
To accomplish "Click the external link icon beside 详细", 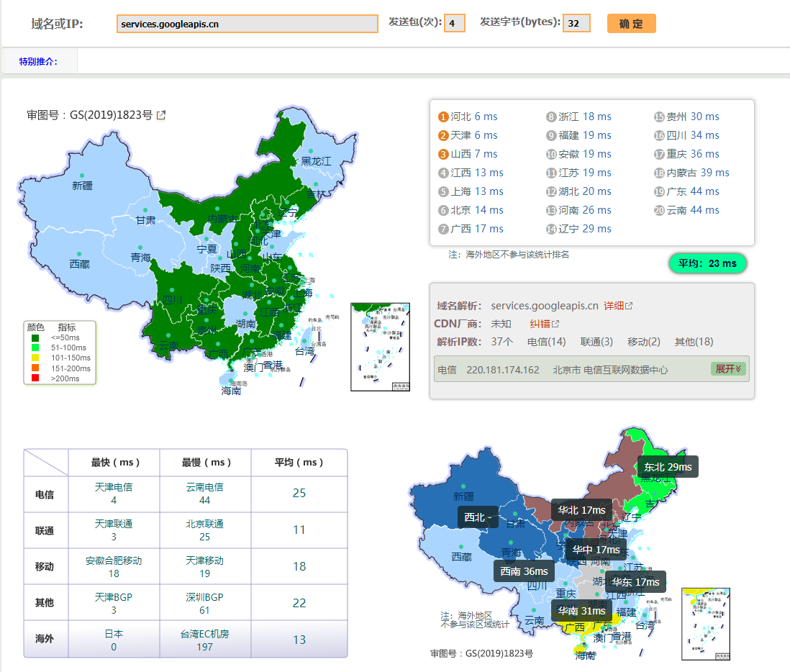I will (630, 304).
